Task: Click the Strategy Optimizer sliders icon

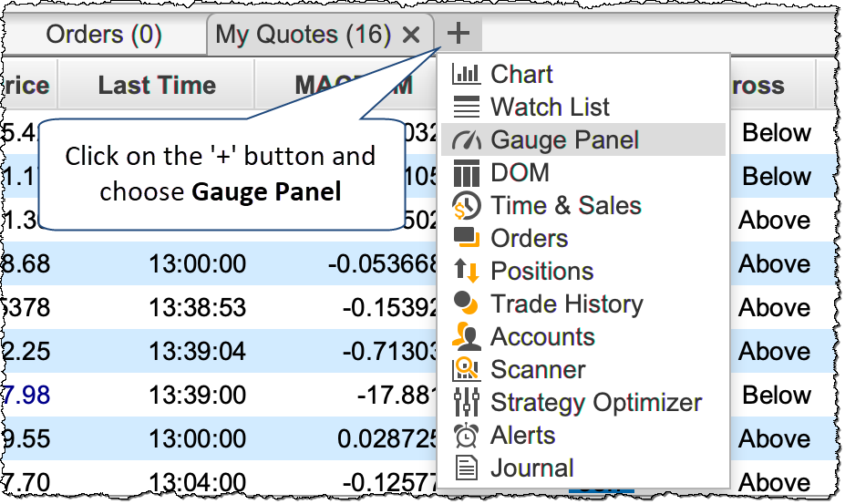Action: point(466,403)
